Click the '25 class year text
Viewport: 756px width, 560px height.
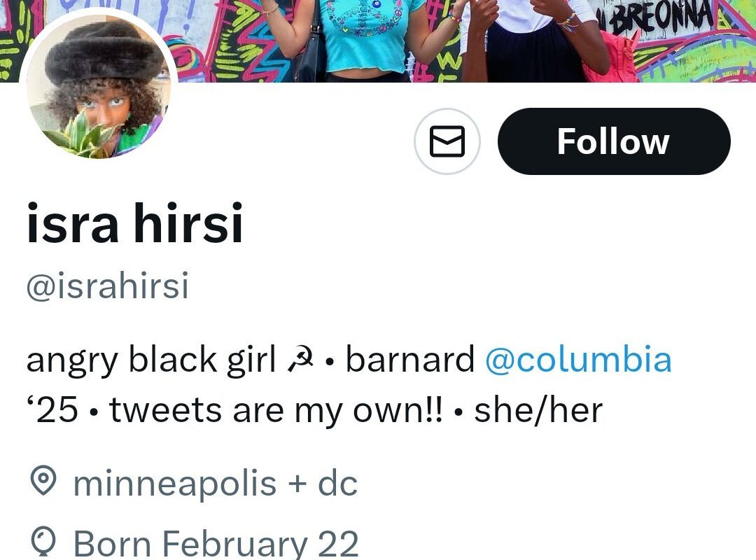pos(52,410)
